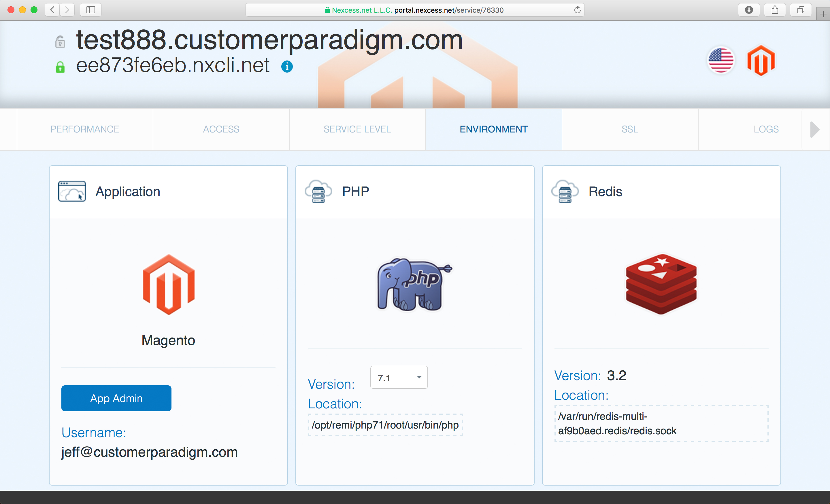Click the PHP location path /opt/remi/php71/root/usr/bin/php
The height and width of the screenshot is (504, 830).
[x=385, y=425]
